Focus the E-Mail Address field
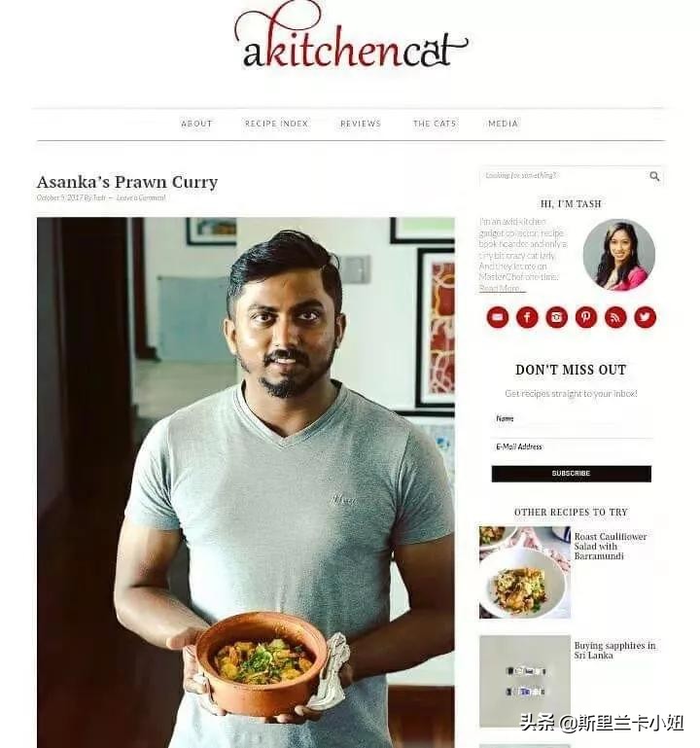Viewport: 700px width, 748px height. [x=572, y=447]
